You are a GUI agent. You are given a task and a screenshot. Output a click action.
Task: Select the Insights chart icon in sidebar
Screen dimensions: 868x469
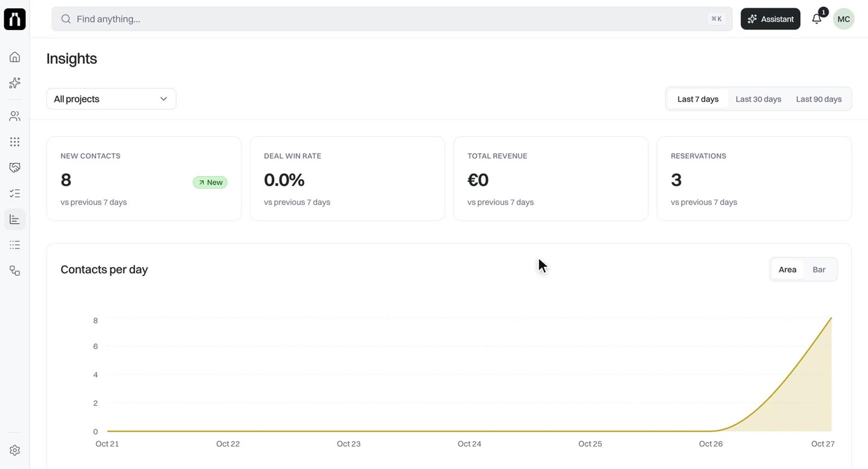tap(15, 219)
